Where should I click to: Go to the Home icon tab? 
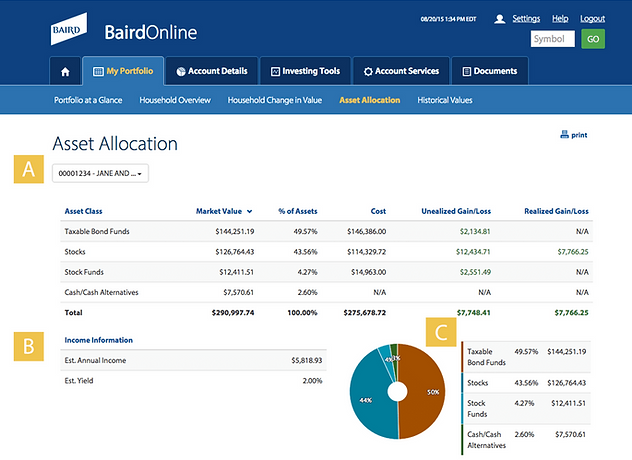[65, 71]
